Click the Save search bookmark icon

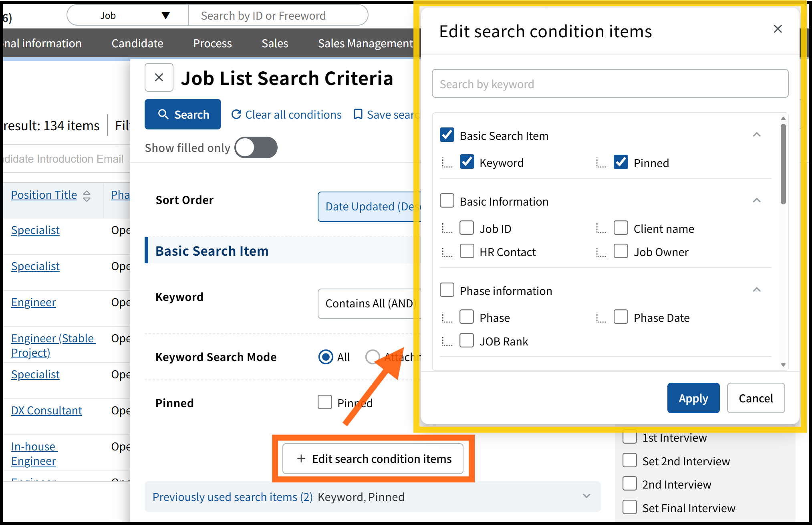click(x=358, y=115)
